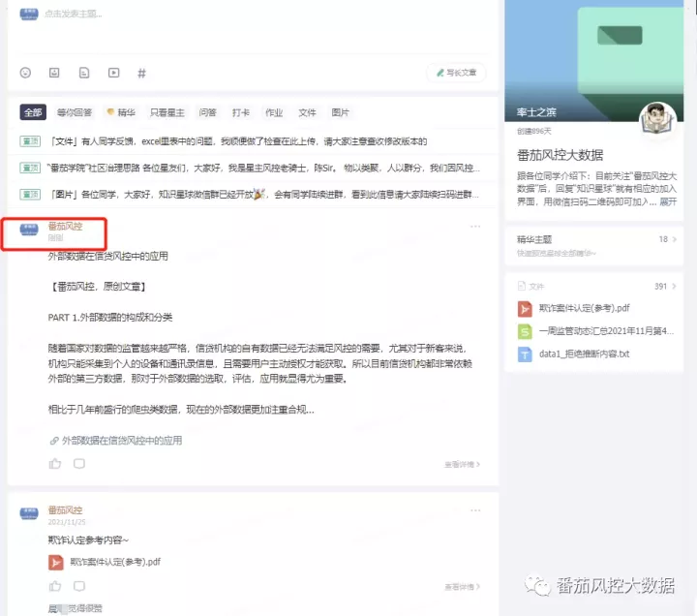This screenshot has width=697, height=616.
Task: Attach a file using document icon
Action: pos(84,73)
